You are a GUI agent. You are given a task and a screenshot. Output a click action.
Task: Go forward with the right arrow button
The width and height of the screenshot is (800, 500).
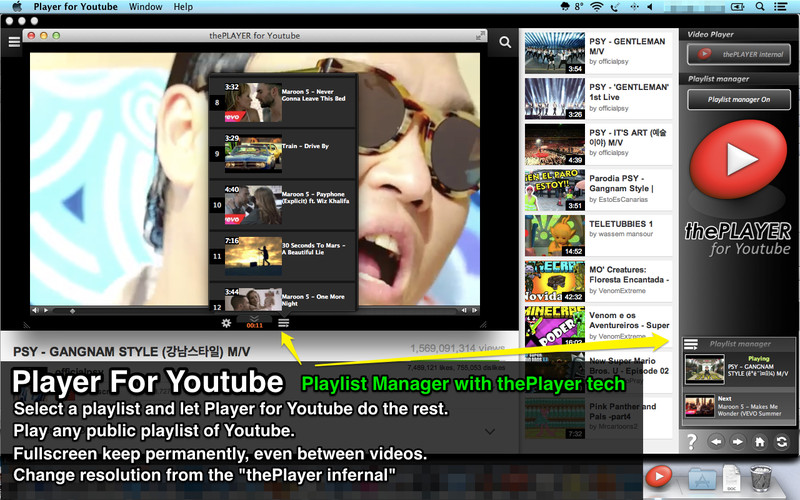pyautogui.click(x=737, y=442)
